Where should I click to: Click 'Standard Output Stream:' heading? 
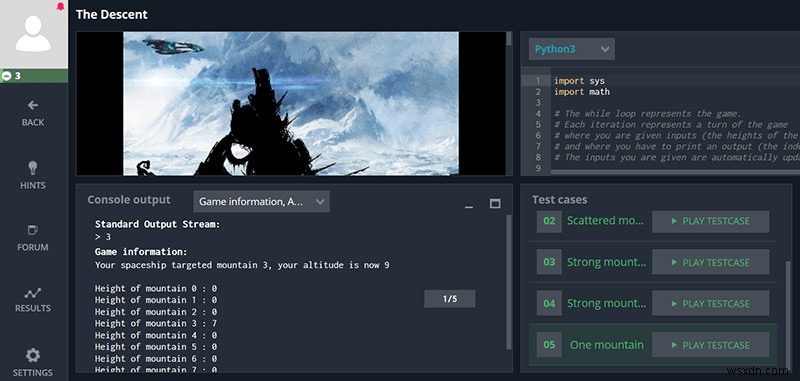point(158,224)
